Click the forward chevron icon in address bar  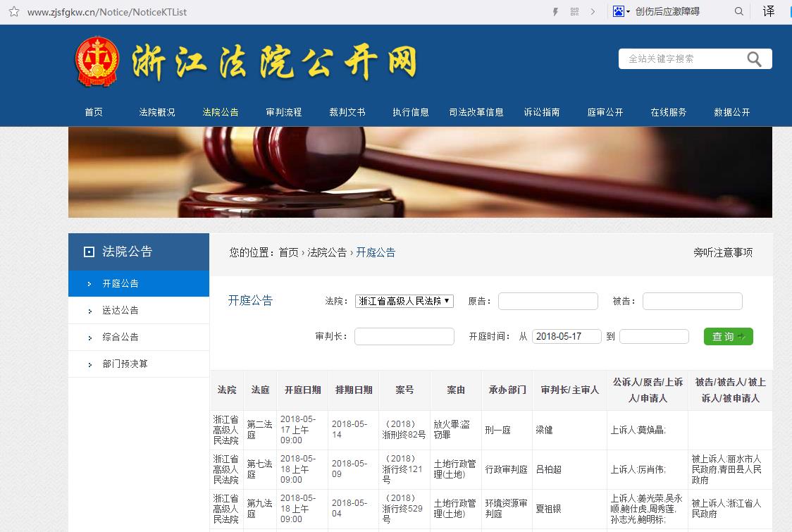pyautogui.click(x=593, y=11)
